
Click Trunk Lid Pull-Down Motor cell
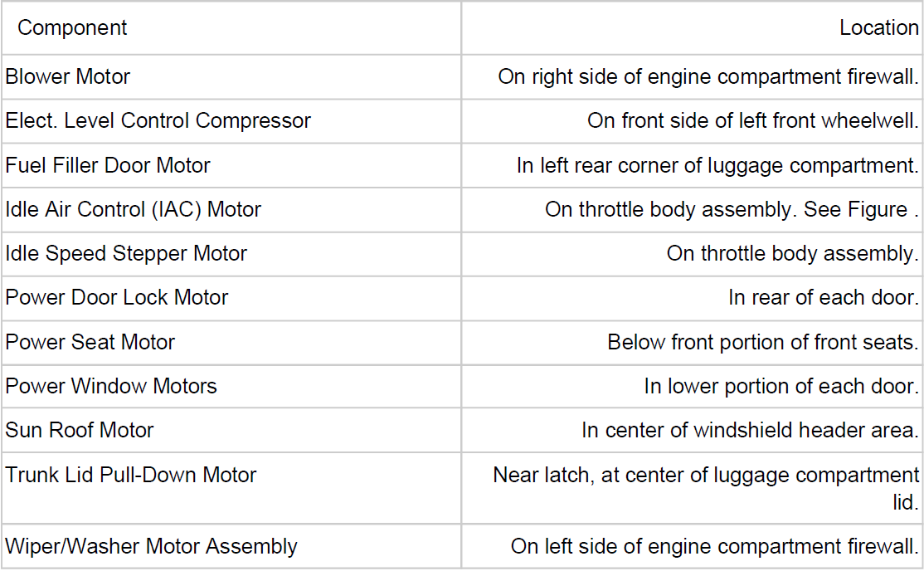click(x=131, y=475)
